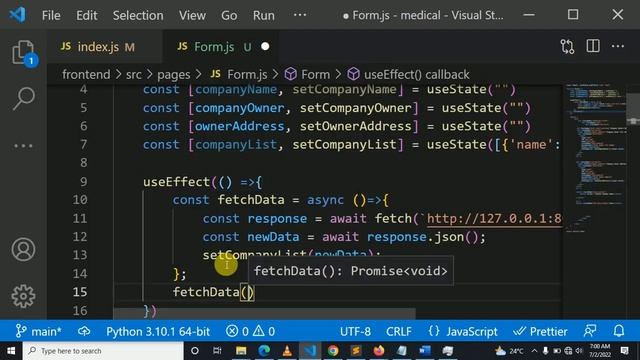Open the errors and warnings problems indicator
Viewport: 640px width, 360px height.
[x=250, y=331]
